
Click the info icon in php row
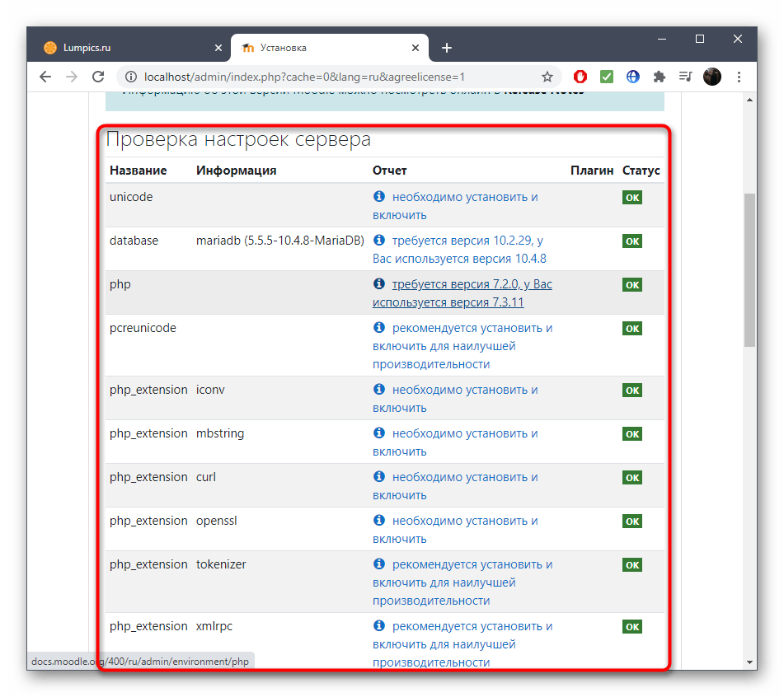pyautogui.click(x=379, y=283)
